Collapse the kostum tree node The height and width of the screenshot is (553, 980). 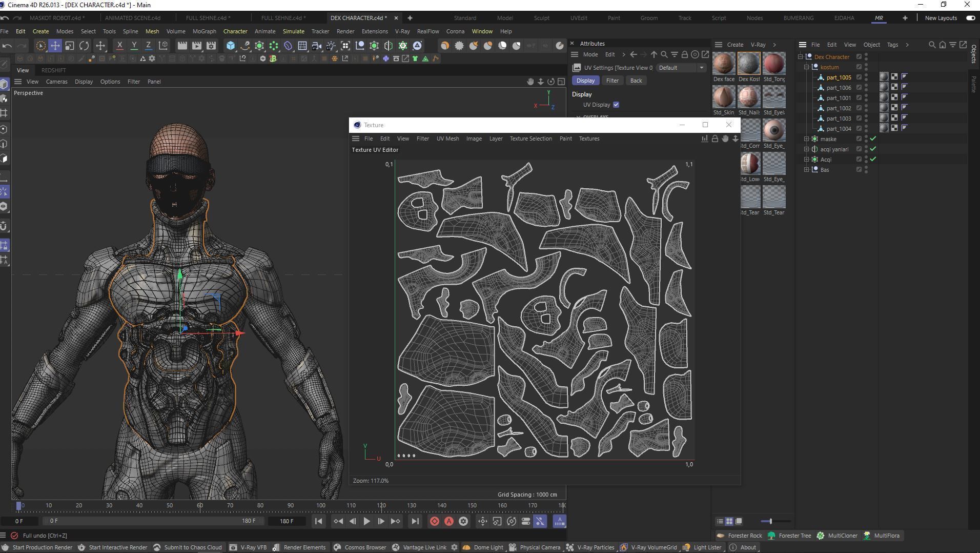click(x=806, y=67)
